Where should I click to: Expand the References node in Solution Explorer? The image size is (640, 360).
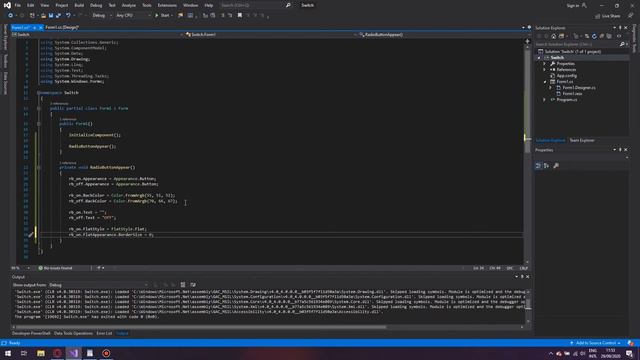coord(544,70)
